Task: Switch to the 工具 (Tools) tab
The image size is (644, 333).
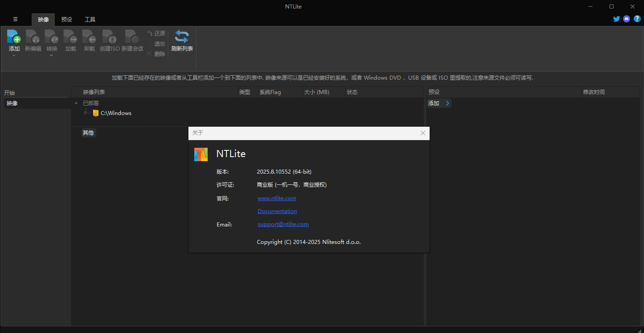Action: (90, 19)
